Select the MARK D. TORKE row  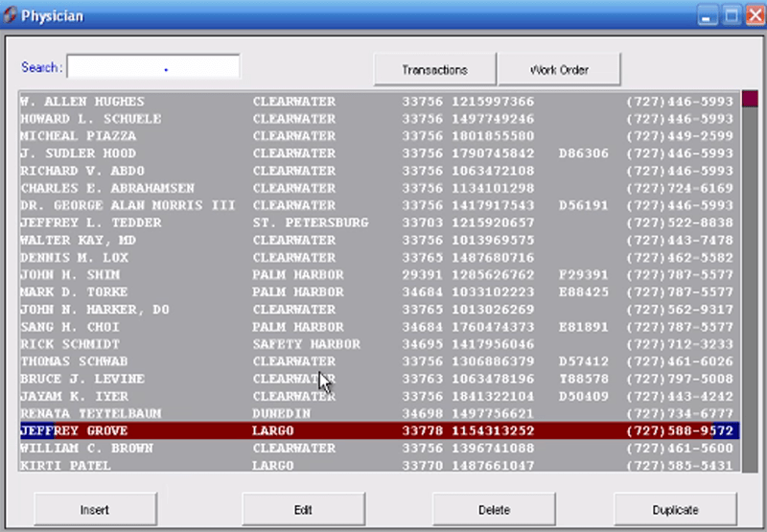(380, 292)
